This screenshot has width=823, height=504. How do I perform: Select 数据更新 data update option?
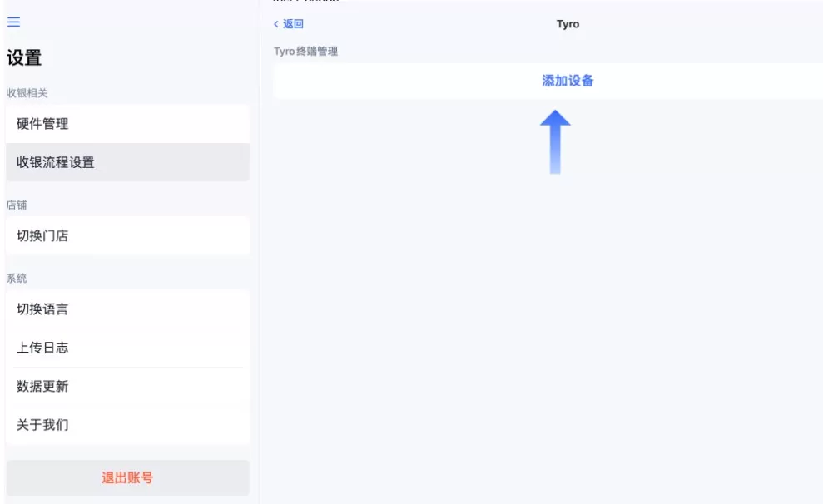(x=127, y=387)
